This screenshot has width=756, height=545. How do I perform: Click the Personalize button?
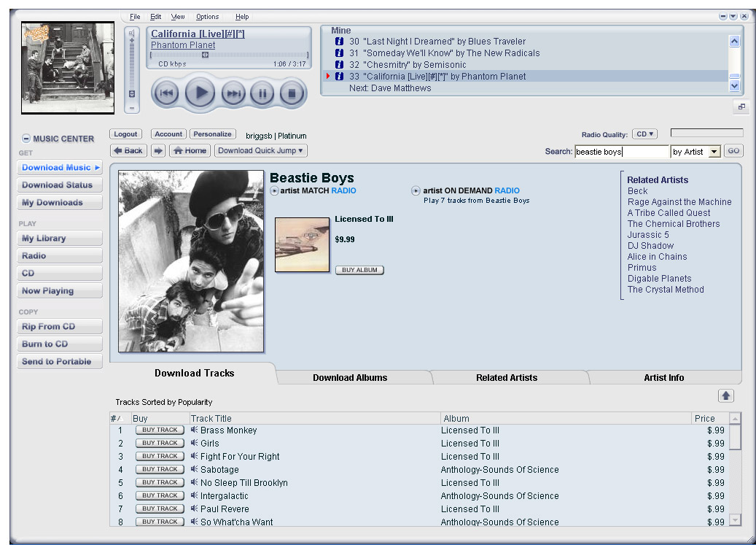click(213, 134)
